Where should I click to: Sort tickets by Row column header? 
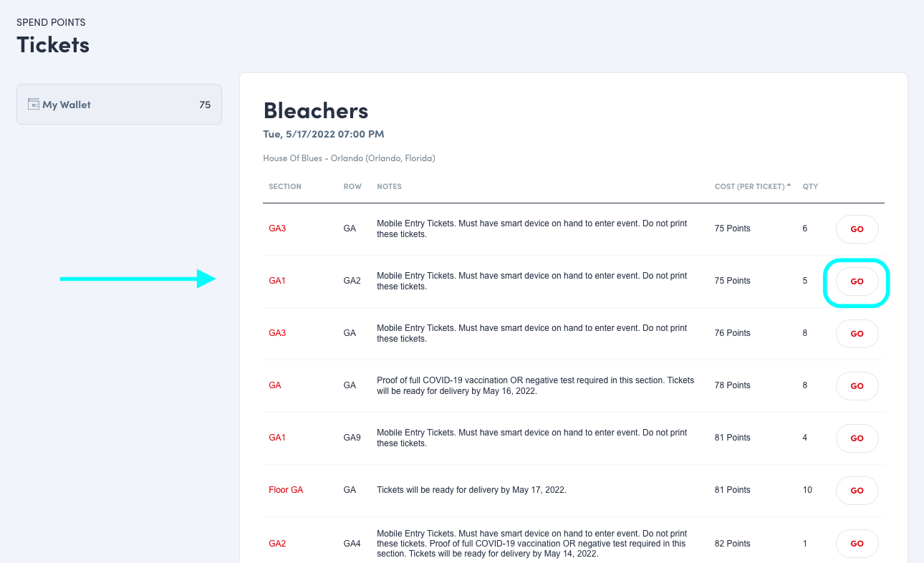point(352,187)
